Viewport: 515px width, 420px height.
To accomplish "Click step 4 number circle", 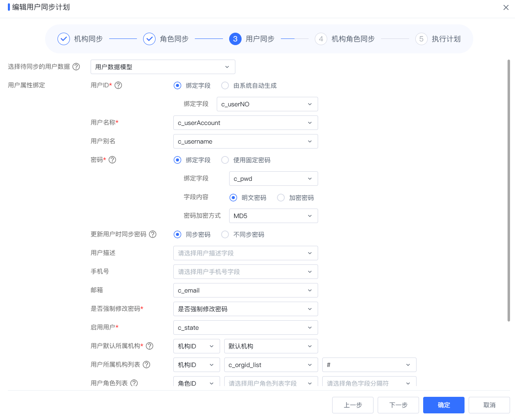I will point(321,39).
